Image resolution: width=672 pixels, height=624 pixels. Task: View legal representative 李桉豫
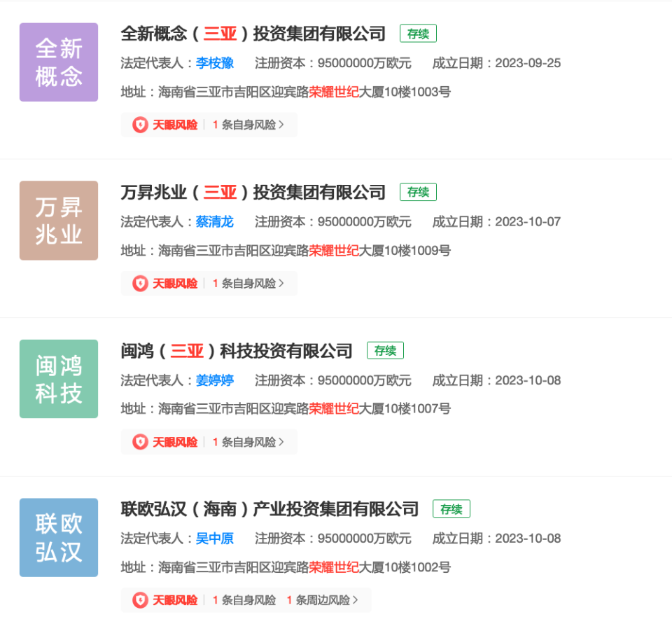[215, 63]
